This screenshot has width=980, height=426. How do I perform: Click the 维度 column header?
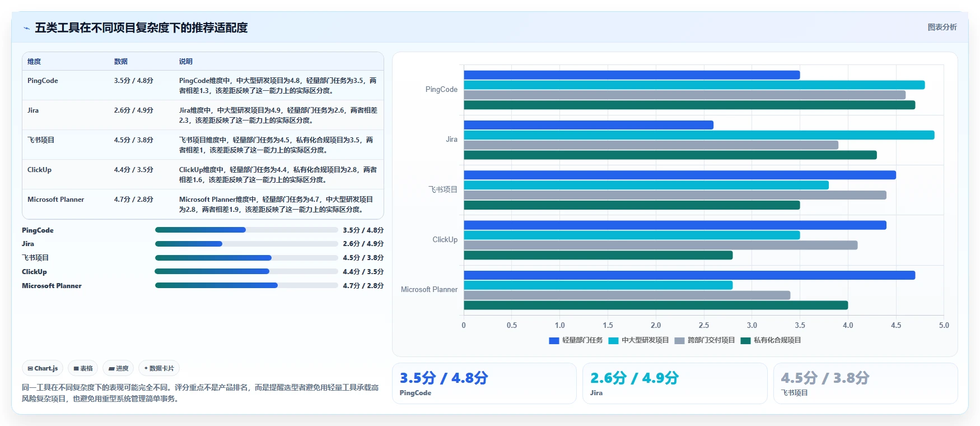tap(34, 62)
